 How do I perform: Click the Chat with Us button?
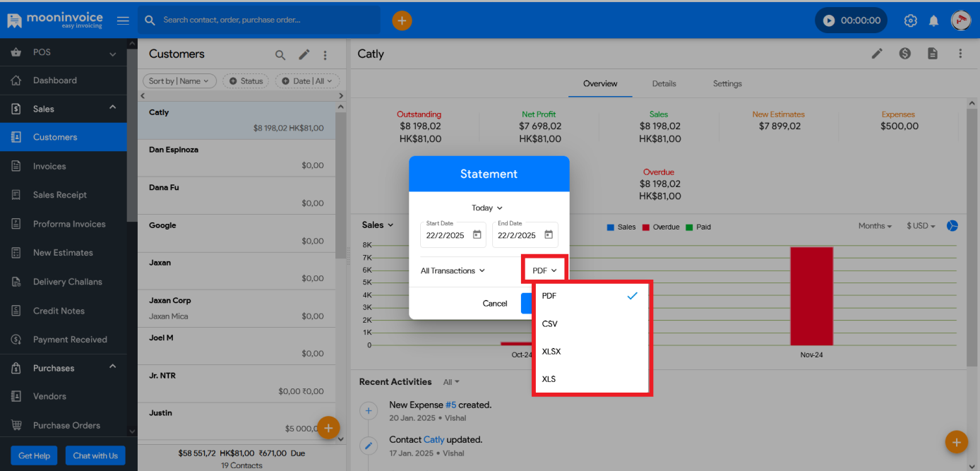[x=95, y=456]
